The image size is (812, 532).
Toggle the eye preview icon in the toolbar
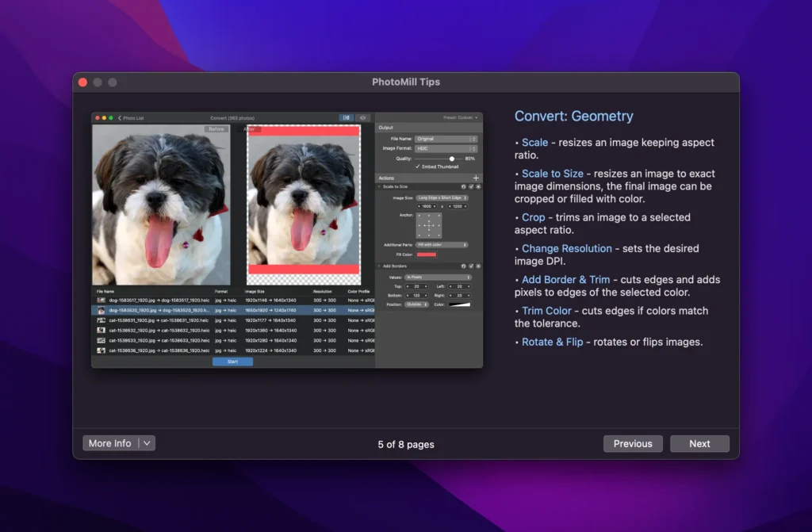click(x=363, y=117)
